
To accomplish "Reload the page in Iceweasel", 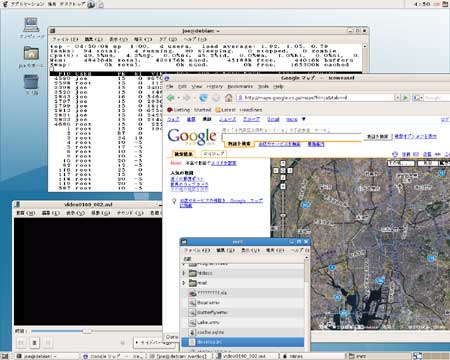I will point(203,98).
